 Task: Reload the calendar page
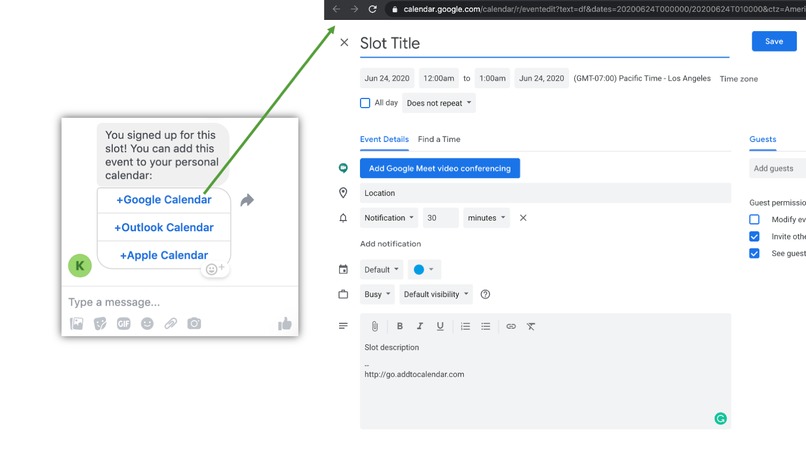point(373,9)
